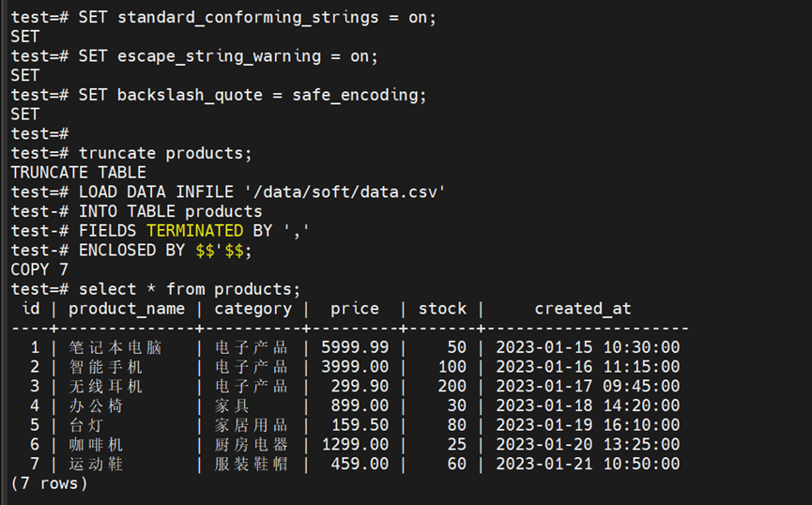Viewport: 812px width, 505px height.
Task: Click the timestamp 2023-01-21 10:50:00
Action: 588,464
